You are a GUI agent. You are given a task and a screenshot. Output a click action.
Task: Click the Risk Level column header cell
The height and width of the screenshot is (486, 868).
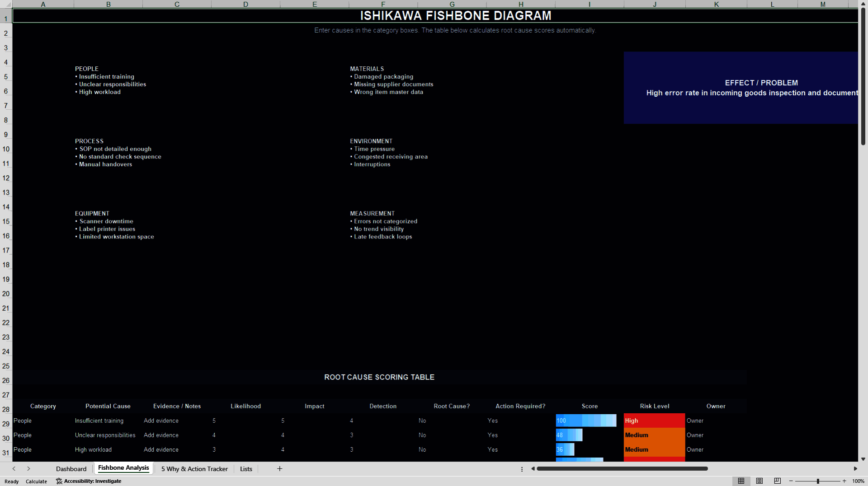click(655, 406)
